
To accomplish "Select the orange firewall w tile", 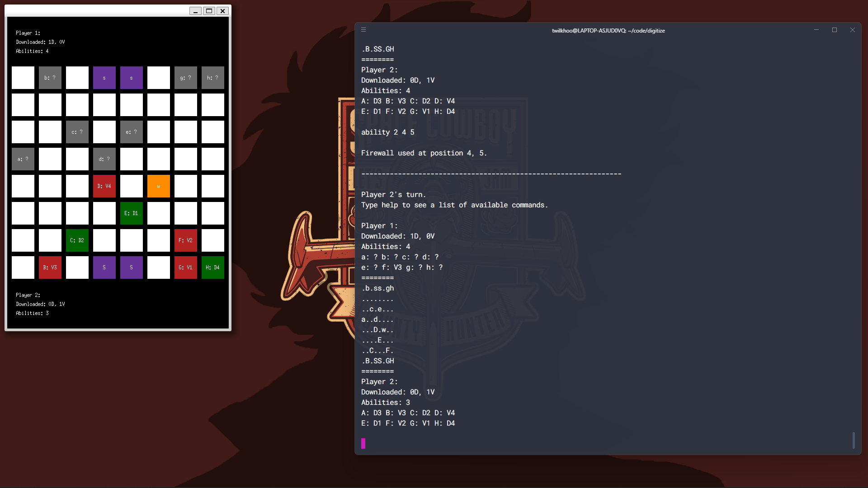I will coord(159,186).
